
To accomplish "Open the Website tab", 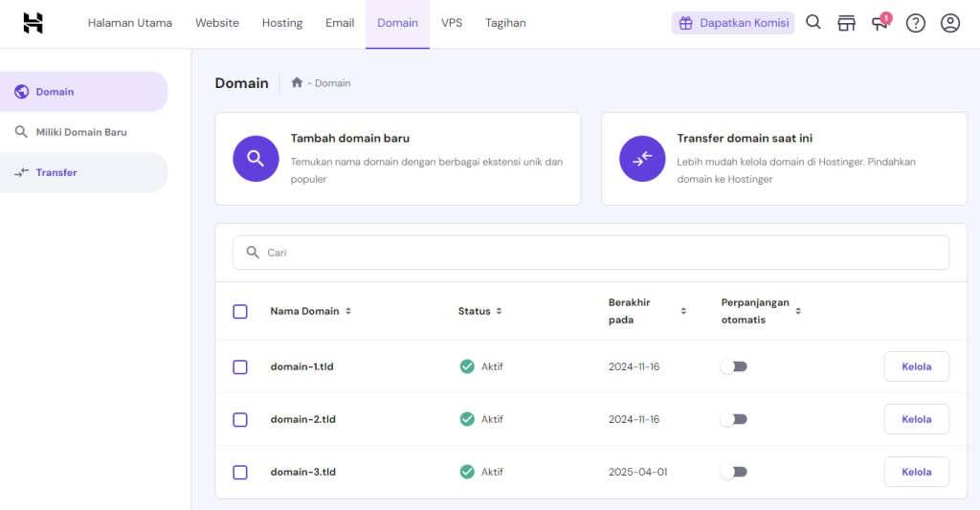I will pos(217,23).
